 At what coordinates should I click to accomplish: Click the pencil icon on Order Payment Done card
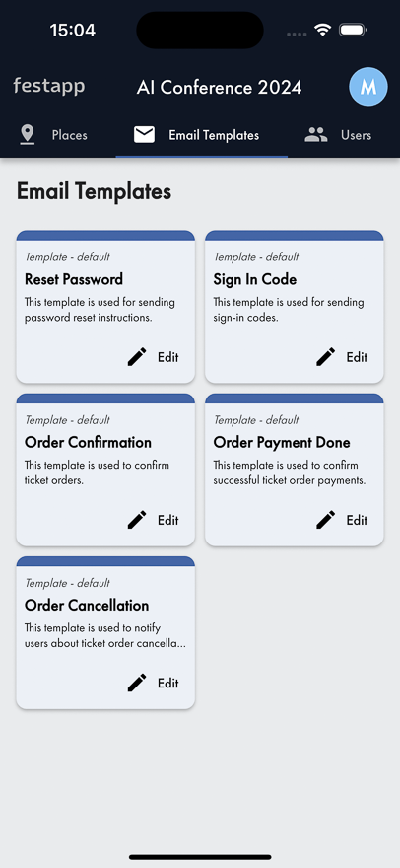326,520
